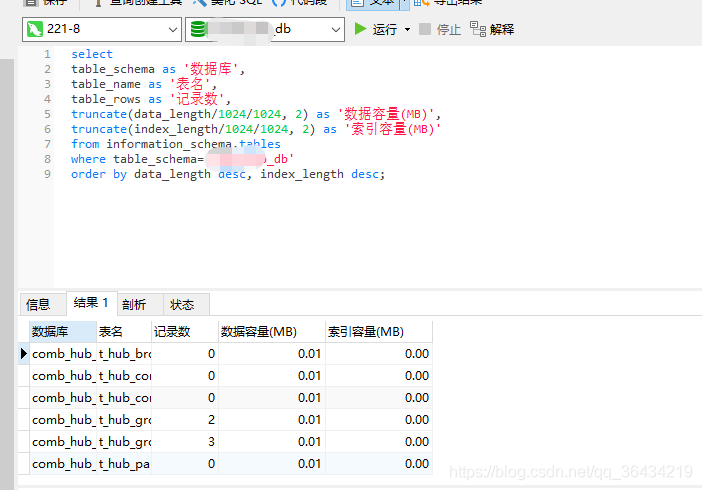
Task: Open the 221-8 connection dropdown
Action: pos(102,30)
